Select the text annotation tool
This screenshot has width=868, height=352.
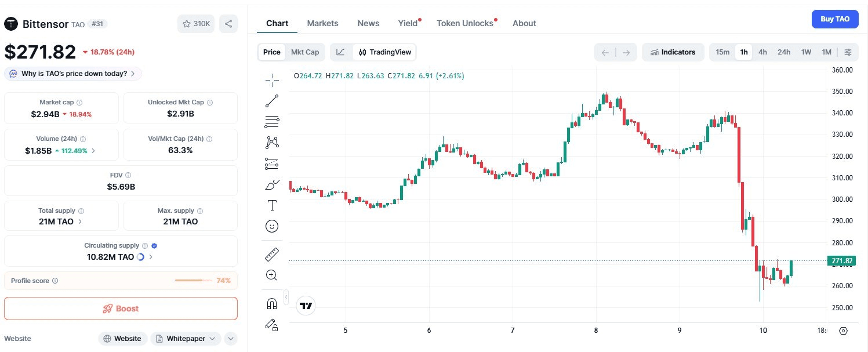pyautogui.click(x=271, y=205)
